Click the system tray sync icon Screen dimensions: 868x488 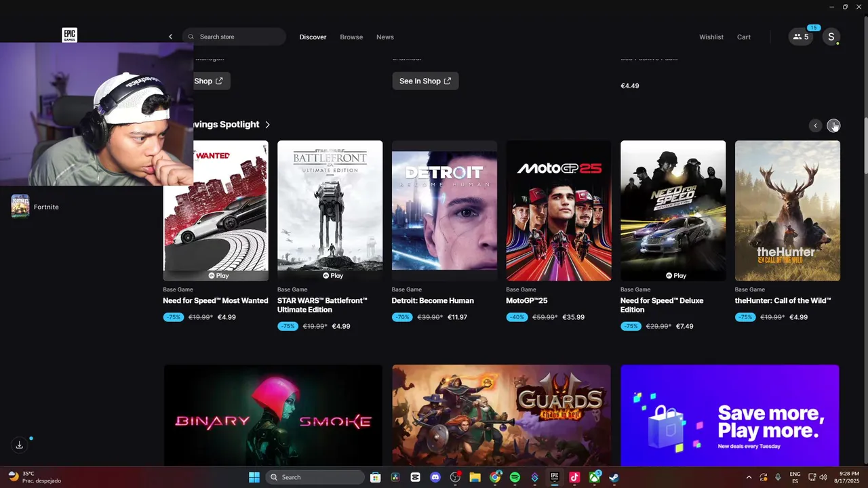tap(764, 477)
